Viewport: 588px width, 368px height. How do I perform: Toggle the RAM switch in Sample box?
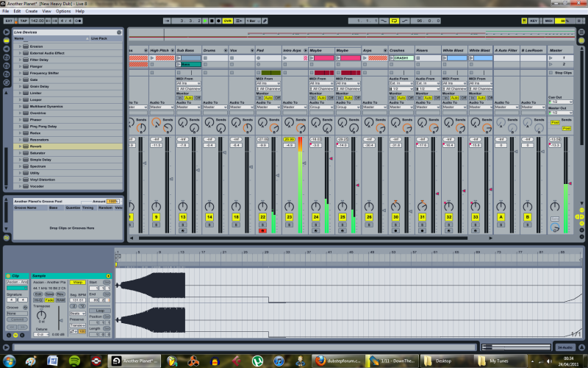pyautogui.click(x=61, y=300)
